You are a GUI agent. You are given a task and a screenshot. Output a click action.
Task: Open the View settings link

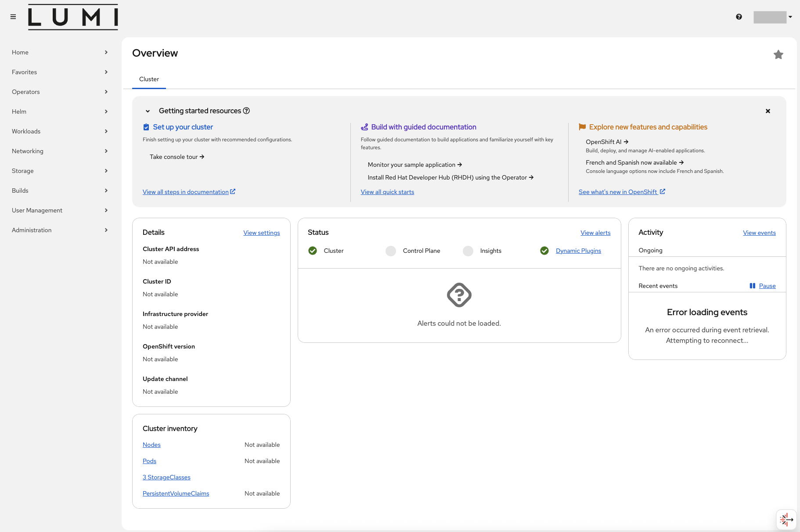pyautogui.click(x=261, y=233)
